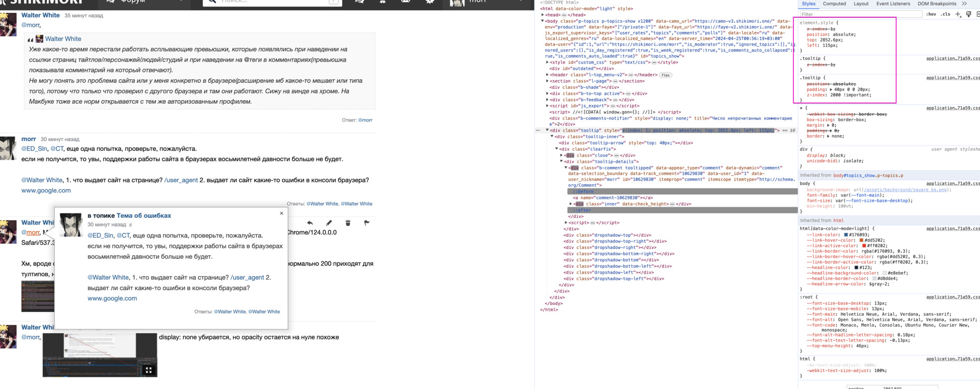
Task: Expand the header l-top_menu-v2 DOM node
Action: (547, 75)
